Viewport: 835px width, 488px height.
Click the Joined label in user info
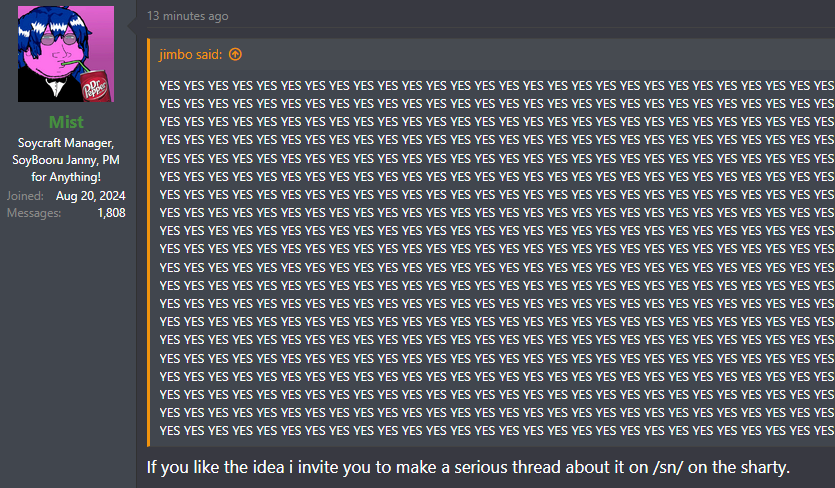pyautogui.click(x=25, y=196)
